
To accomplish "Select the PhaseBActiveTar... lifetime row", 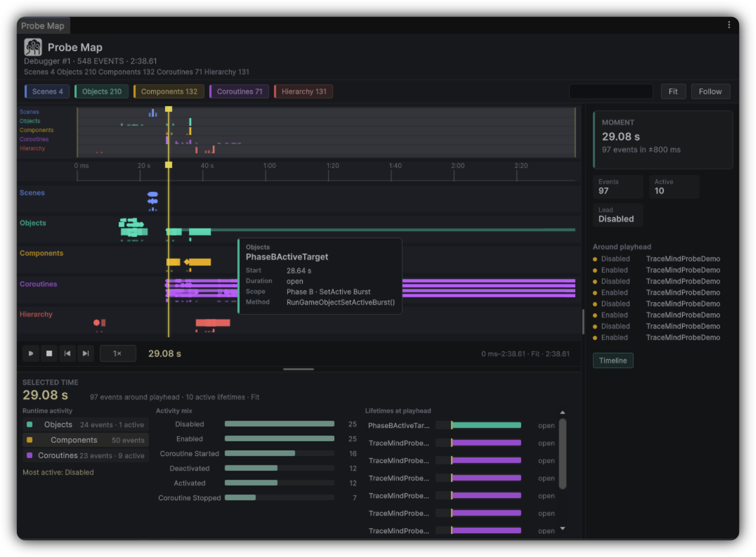I will tap(461, 426).
